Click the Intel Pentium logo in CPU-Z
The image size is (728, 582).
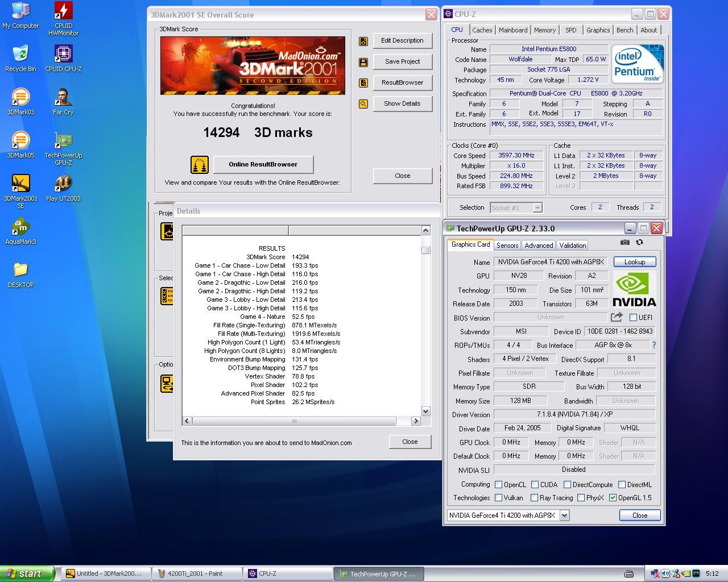click(638, 64)
